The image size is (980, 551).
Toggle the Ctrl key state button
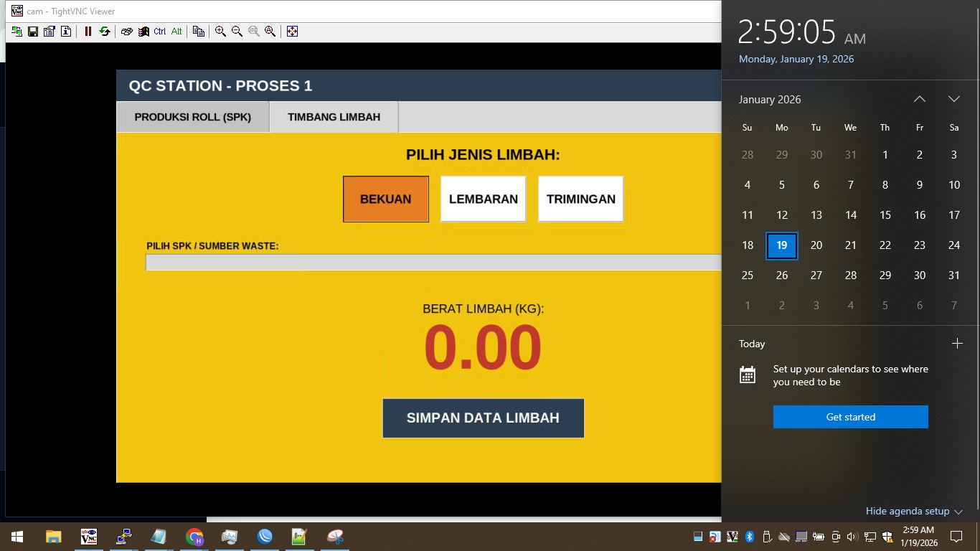tap(160, 32)
